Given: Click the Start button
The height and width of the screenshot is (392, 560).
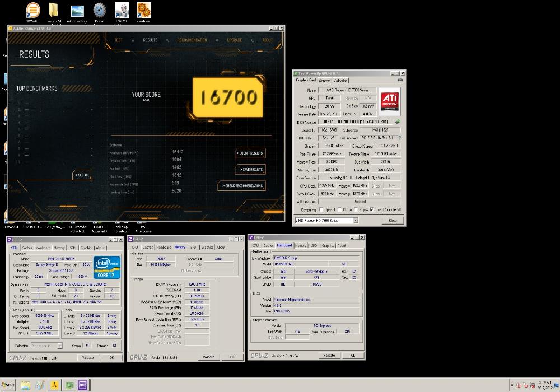Looking at the screenshot, I should (8, 385).
